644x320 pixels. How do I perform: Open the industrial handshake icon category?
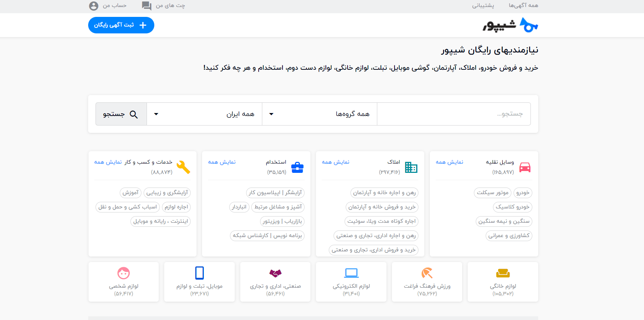[275, 273]
